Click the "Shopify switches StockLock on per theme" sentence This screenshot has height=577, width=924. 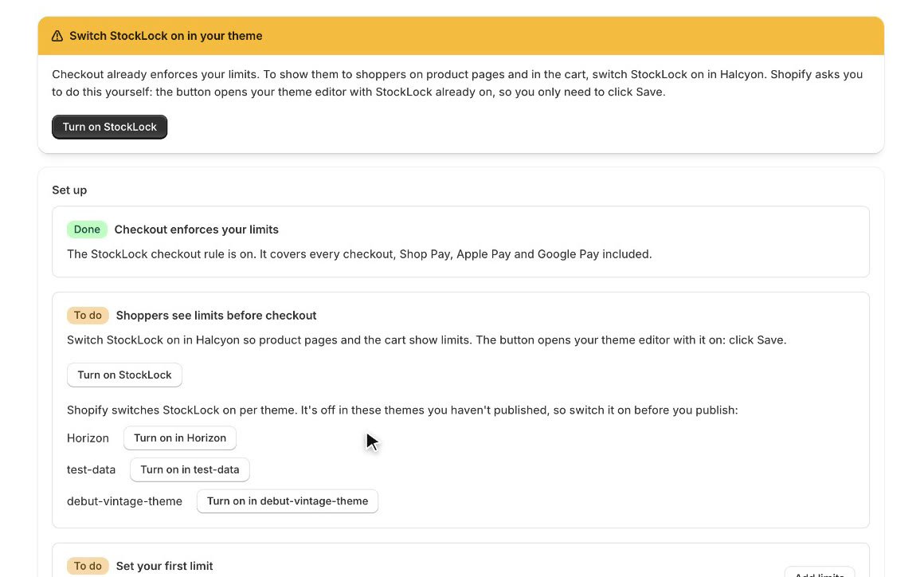tap(402, 410)
